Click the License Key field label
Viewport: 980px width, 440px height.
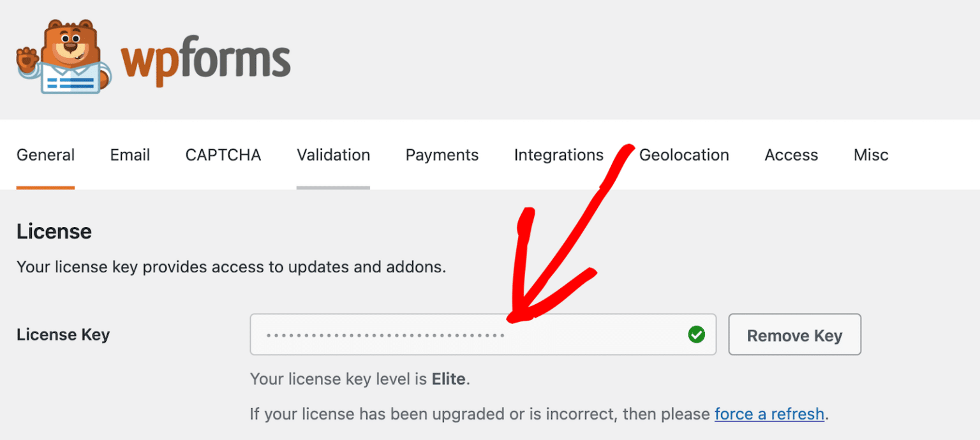coord(63,334)
